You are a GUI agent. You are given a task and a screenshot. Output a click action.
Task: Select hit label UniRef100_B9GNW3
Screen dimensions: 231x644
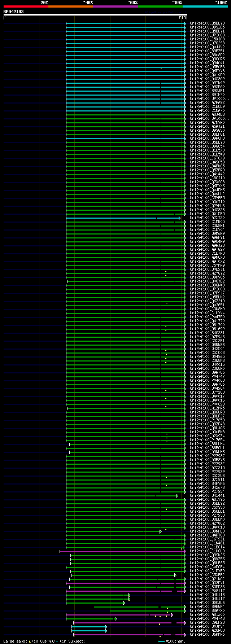coord(207,285)
